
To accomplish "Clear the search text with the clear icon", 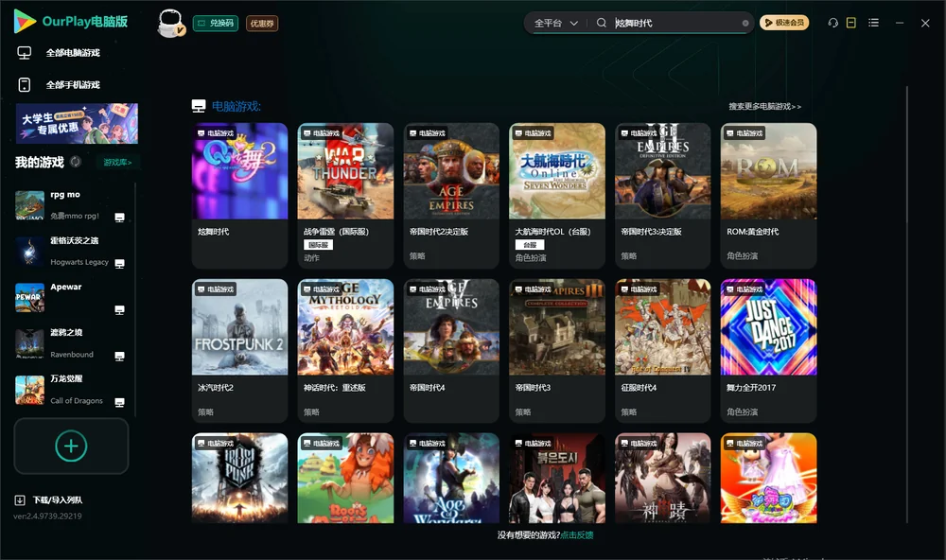I will coord(745,23).
